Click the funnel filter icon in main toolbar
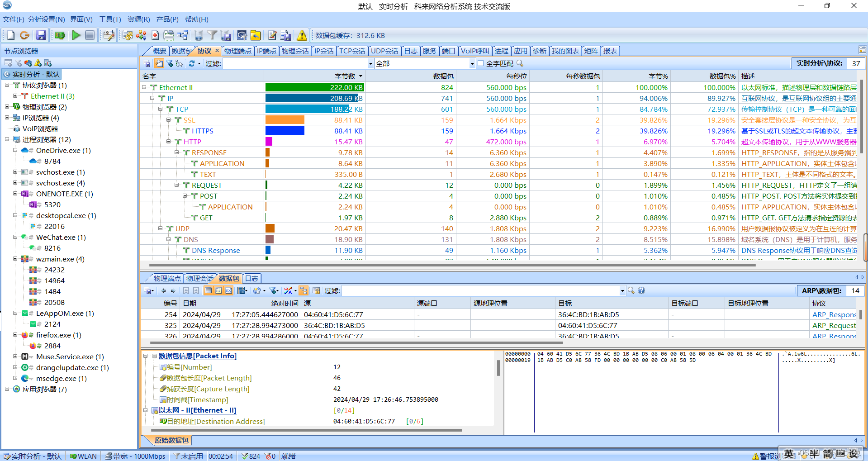868x461 pixels. point(212,35)
